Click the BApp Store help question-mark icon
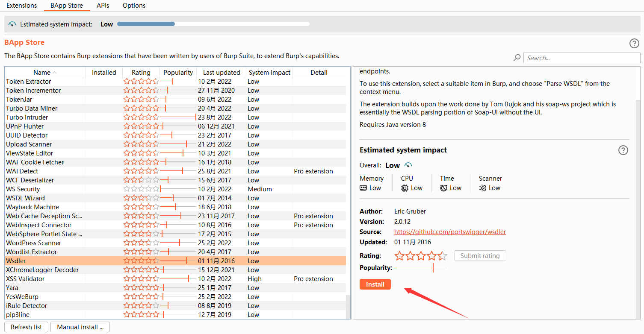Viewport: 644px width, 334px height. (634, 43)
